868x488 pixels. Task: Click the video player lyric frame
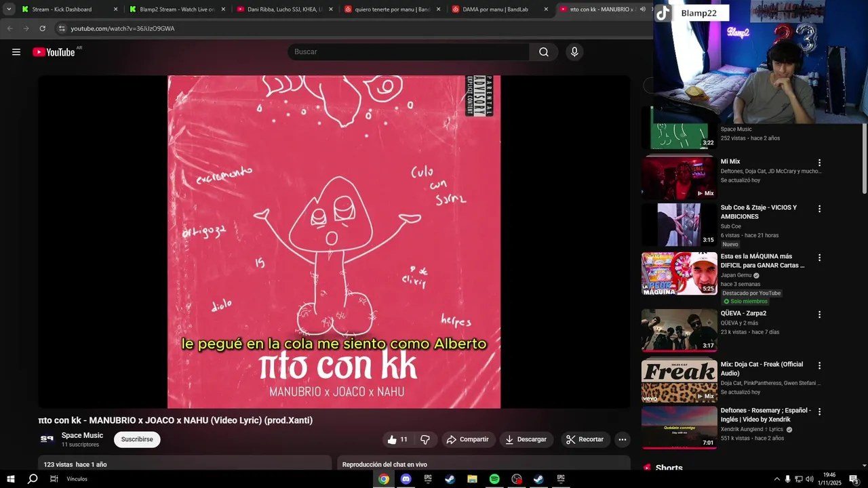[x=334, y=242]
